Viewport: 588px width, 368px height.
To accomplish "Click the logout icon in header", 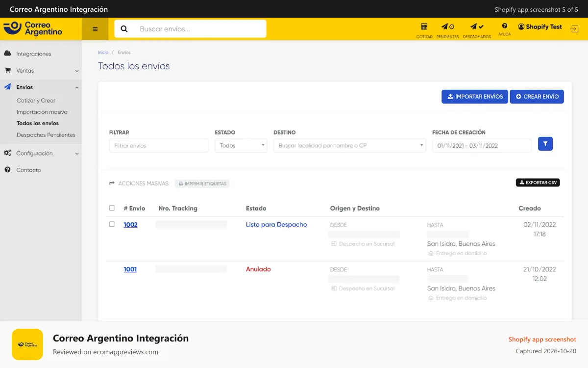I will click(x=574, y=29).
